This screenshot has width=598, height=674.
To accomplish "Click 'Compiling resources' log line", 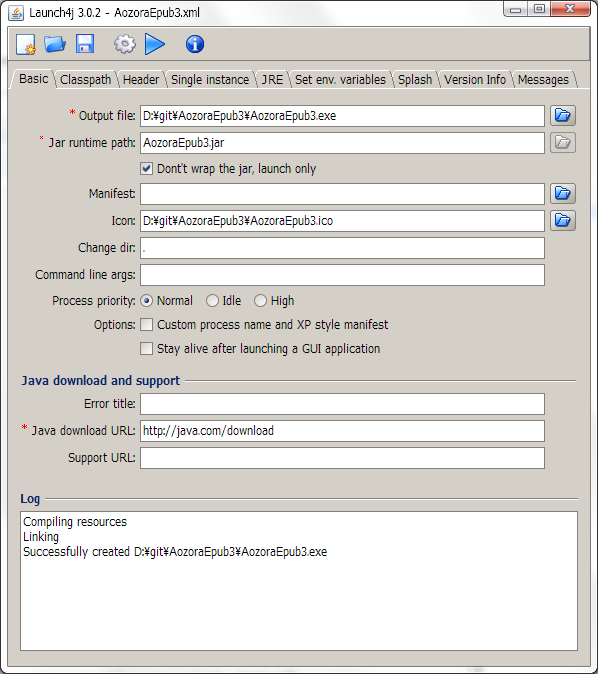I will [x=75, y=522].
